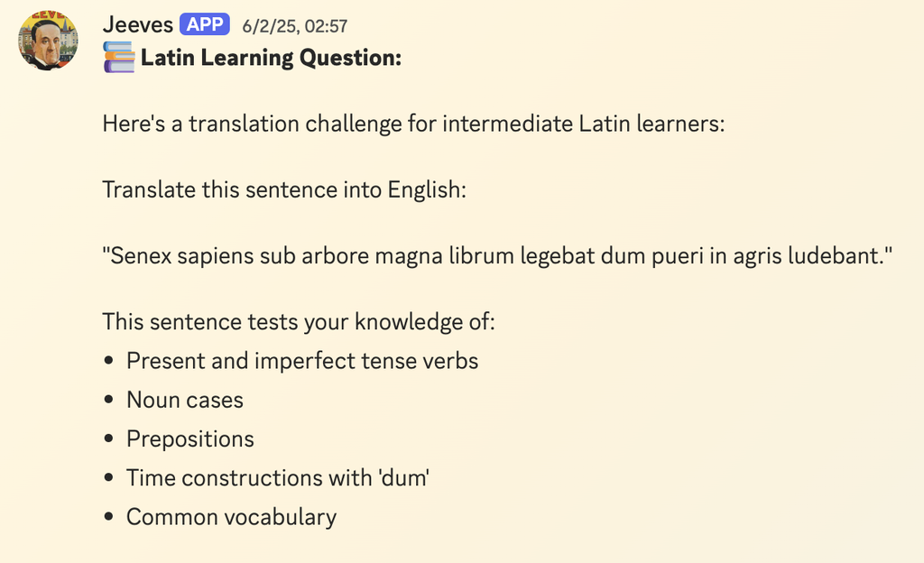Screen dimensions: 924x563
Task: Click the bullet point about noun cases
Action: click(184, 400)
